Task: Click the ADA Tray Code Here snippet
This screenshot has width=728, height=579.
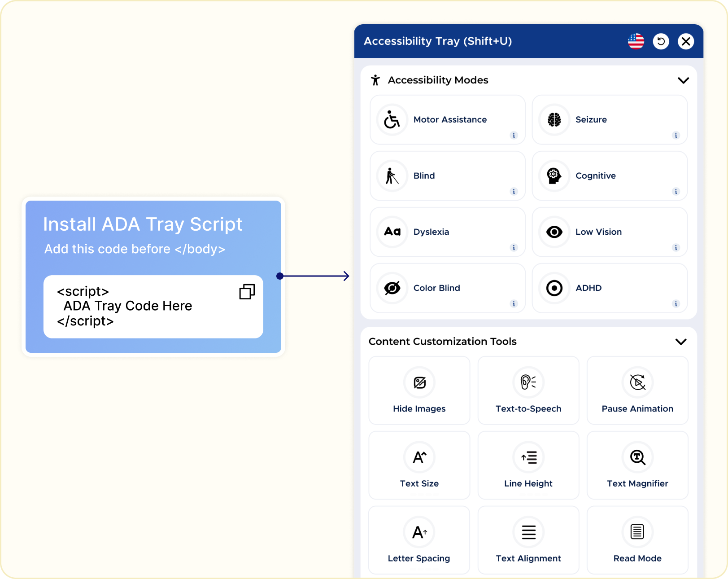Action: 128,306
